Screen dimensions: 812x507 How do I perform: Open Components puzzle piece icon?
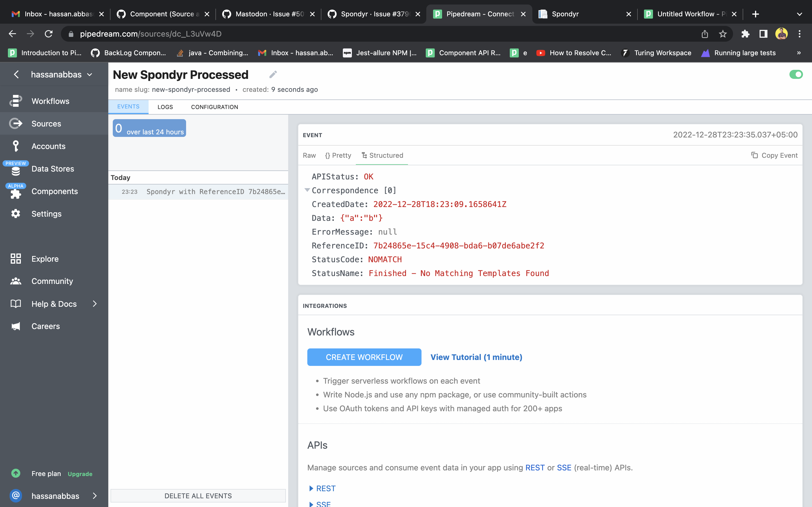coord(16,194)
